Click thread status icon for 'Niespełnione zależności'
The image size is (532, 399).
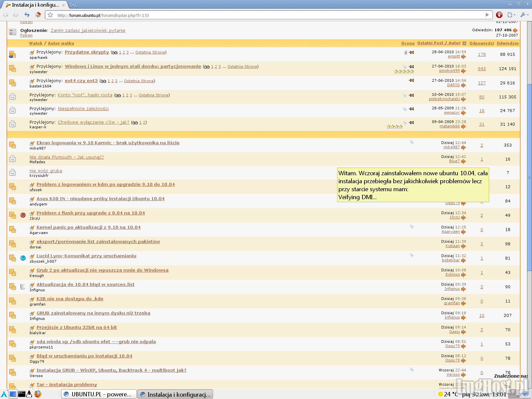[13, 110]
